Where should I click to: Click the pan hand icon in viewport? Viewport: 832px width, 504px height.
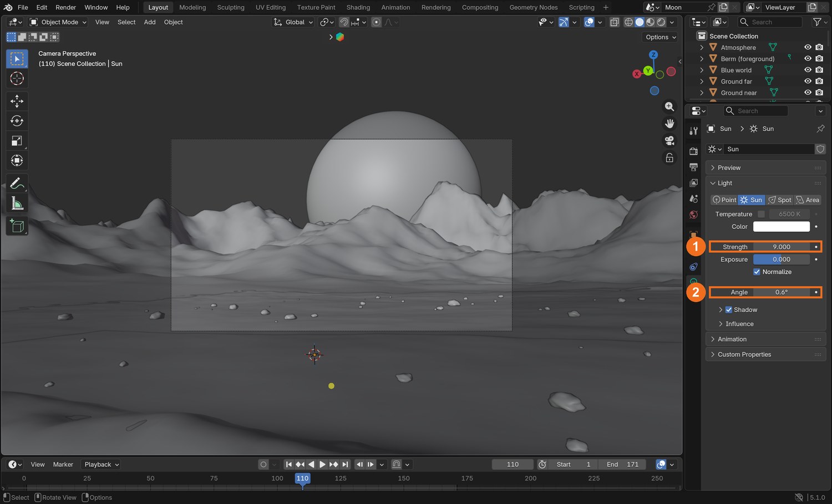pyautogui.click(x=669, y=123)
